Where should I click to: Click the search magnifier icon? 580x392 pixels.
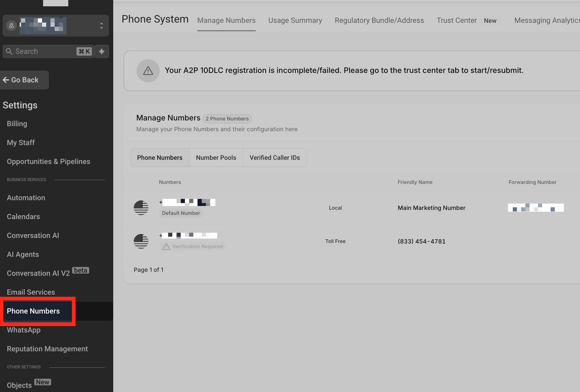(9, 51)
